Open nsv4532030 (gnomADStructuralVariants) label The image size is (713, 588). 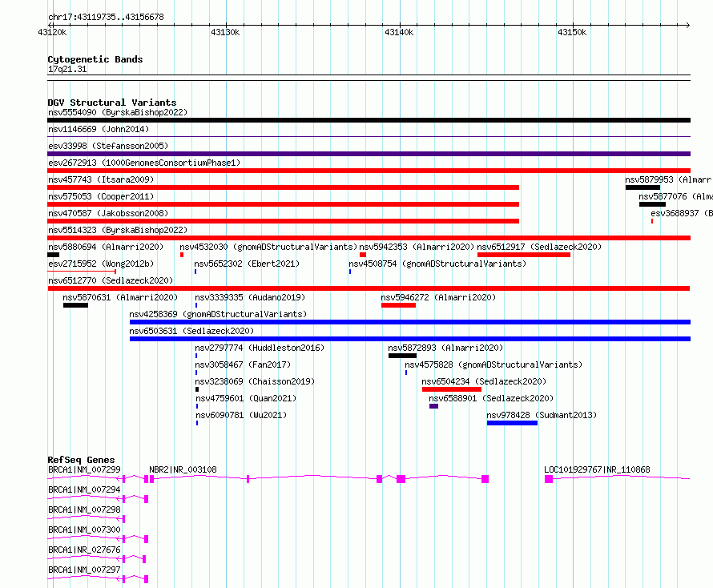pyautogui.click(x=268, y=247)
